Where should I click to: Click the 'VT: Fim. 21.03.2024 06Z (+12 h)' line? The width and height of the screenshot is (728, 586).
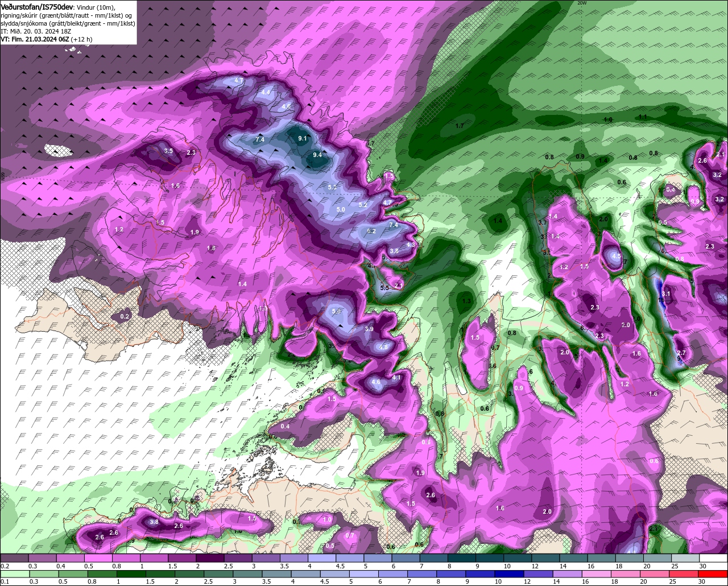point(47,39)
